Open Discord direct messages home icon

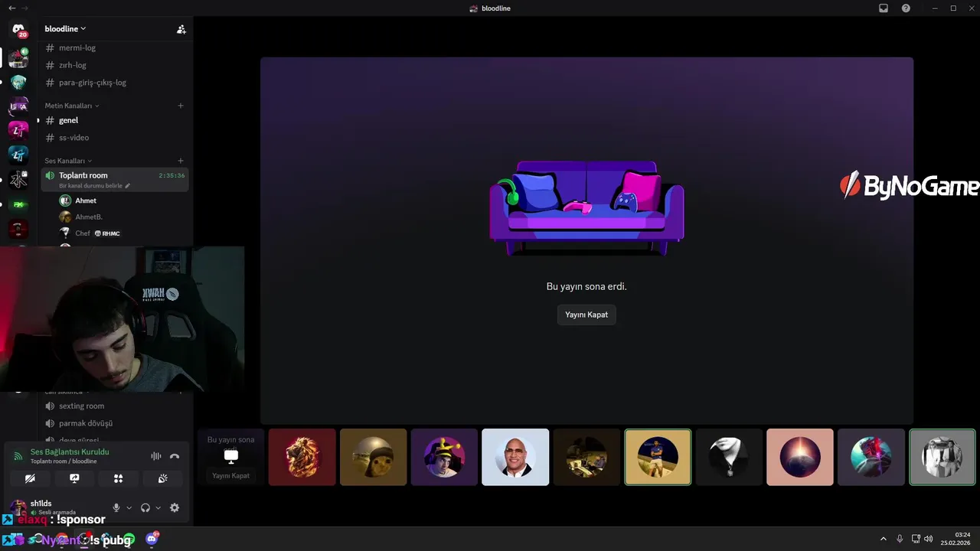pos(18,31)
